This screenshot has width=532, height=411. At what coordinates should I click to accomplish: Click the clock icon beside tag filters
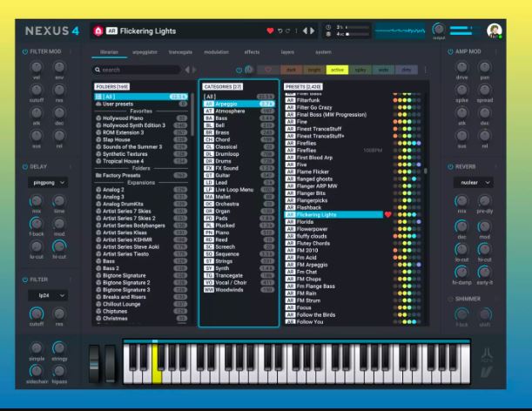(x=249, y=70)
